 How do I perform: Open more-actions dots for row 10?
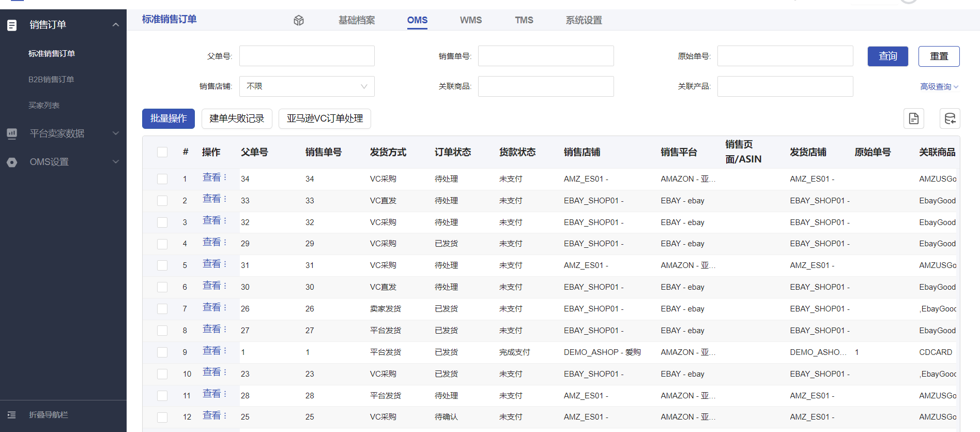(x=225, y=373)
